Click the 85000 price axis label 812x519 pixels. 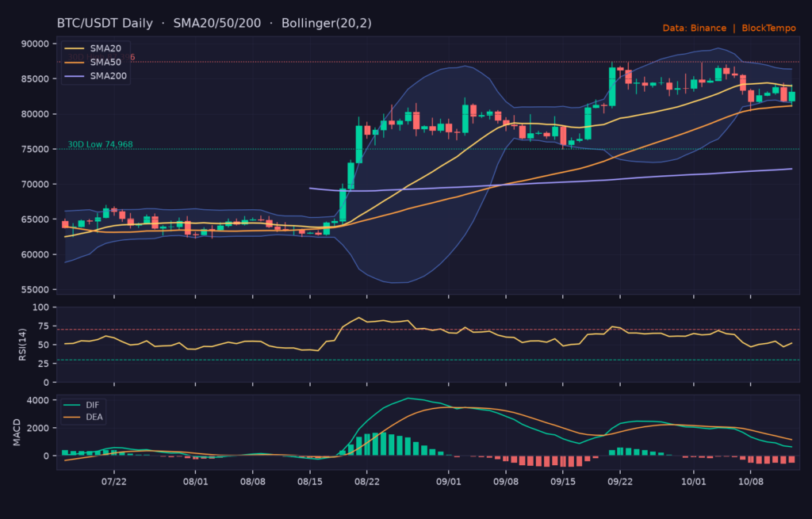[35, 78]
